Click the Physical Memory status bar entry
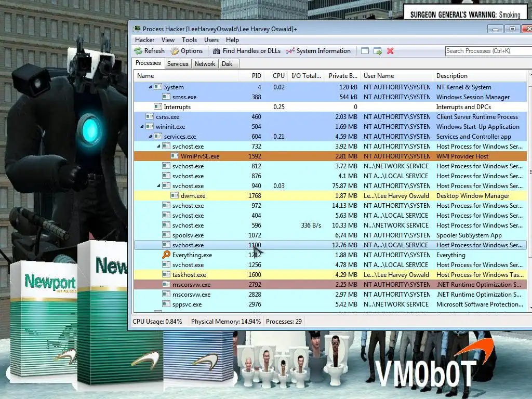 click(226, 321)
